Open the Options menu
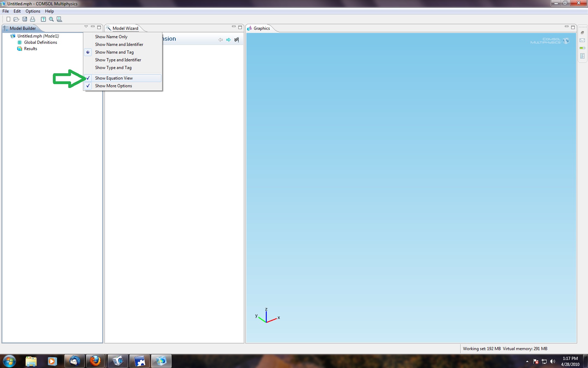The height and width of the screenshot is (368, 588). coord(33,11)
